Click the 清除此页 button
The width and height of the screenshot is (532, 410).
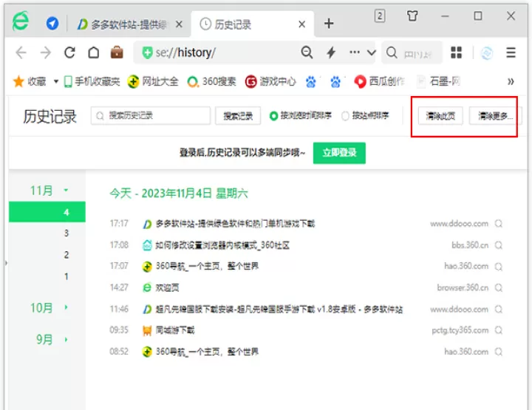[x=440, y=116]
